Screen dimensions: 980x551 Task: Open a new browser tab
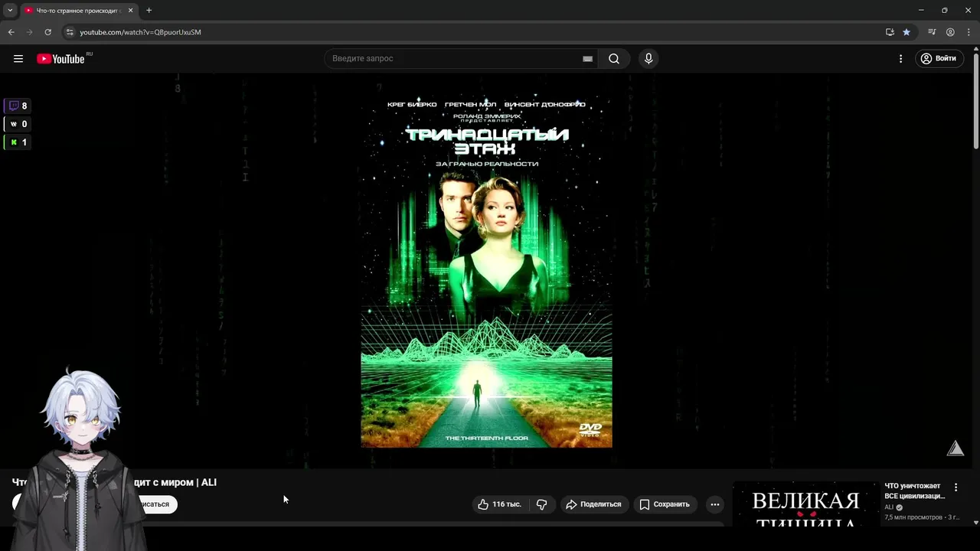click(x=149, y=11)
